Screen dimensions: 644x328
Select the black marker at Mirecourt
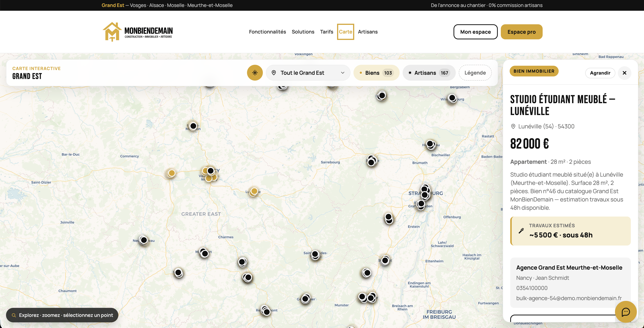[x=205, y=253]
